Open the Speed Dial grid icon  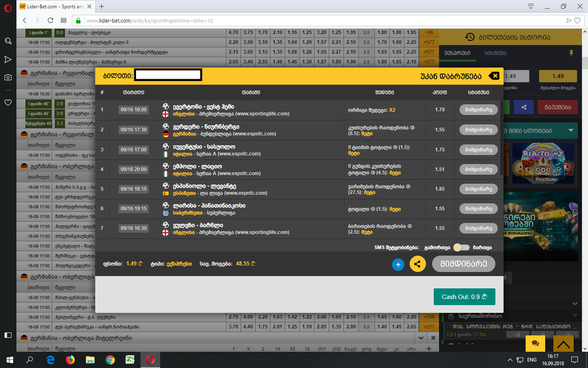pos(63,20)
